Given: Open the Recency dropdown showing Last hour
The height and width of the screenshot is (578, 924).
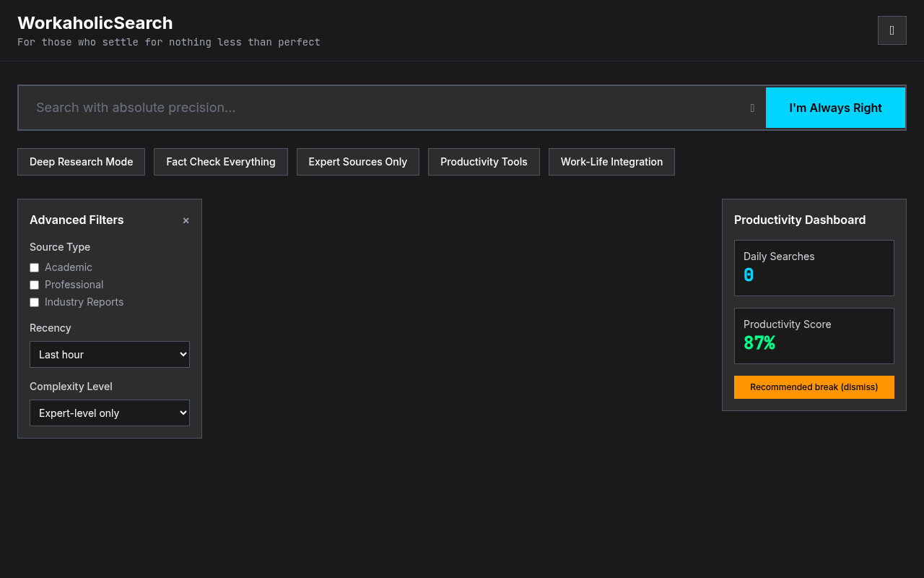Looking at the screenshot, I should click(x=109, y=354).
